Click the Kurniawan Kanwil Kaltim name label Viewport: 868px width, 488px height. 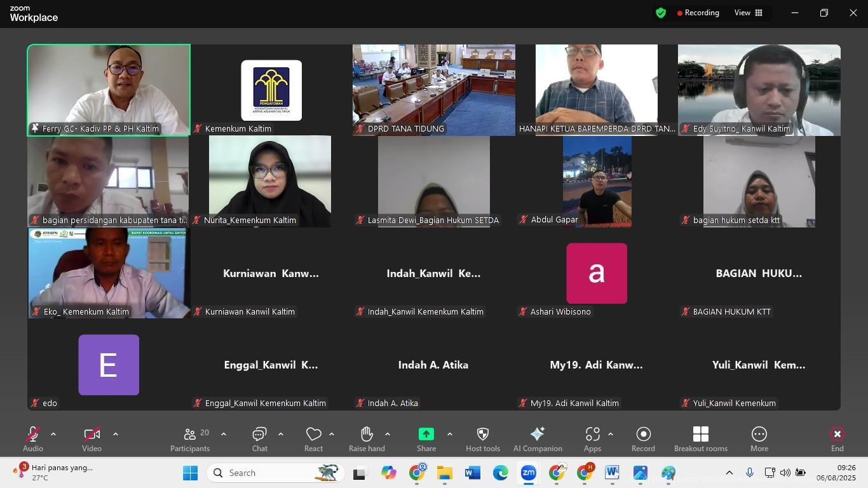(x=250, y=311)
